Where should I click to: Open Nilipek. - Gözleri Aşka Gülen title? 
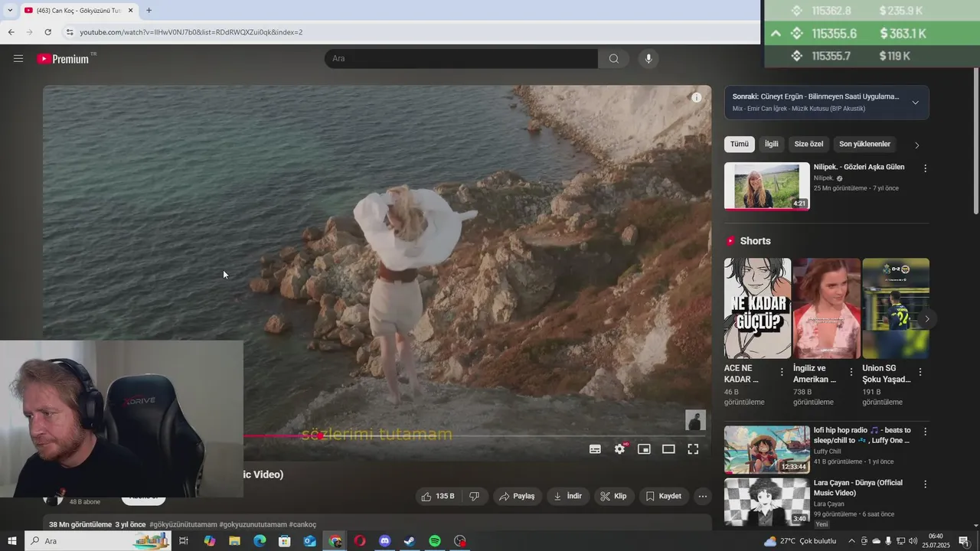(x=859, y=167)
